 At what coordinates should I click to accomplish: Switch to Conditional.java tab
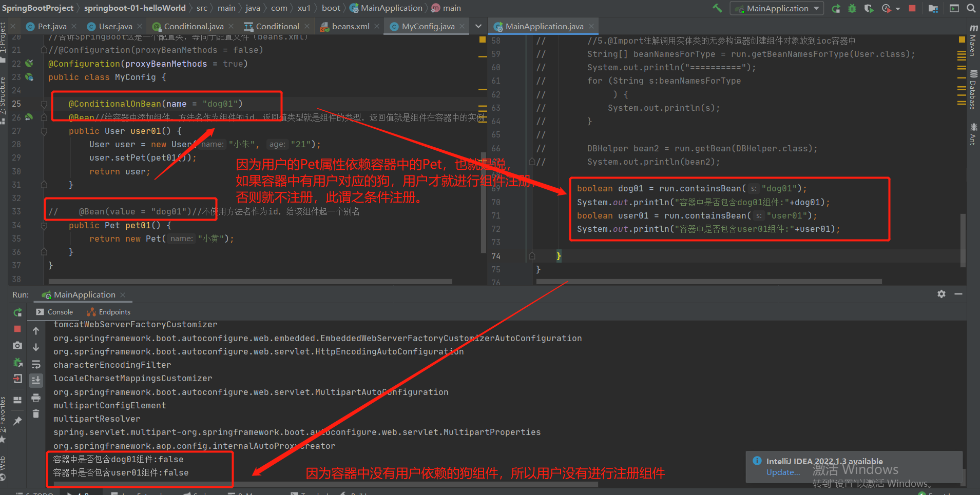tap(194, 26)
